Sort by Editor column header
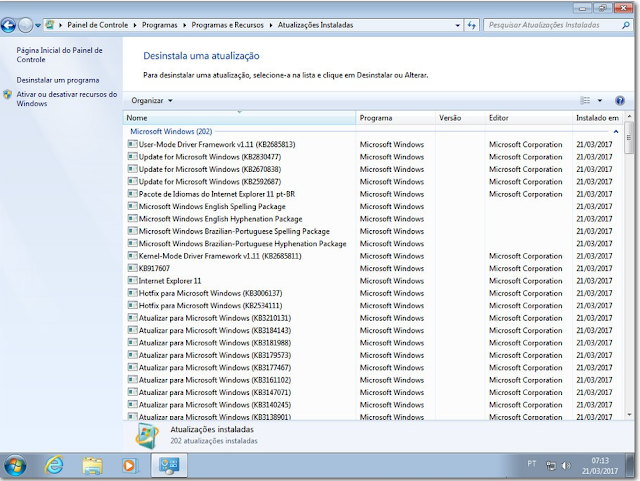640x481 pixels. click(x=529, y=118)
